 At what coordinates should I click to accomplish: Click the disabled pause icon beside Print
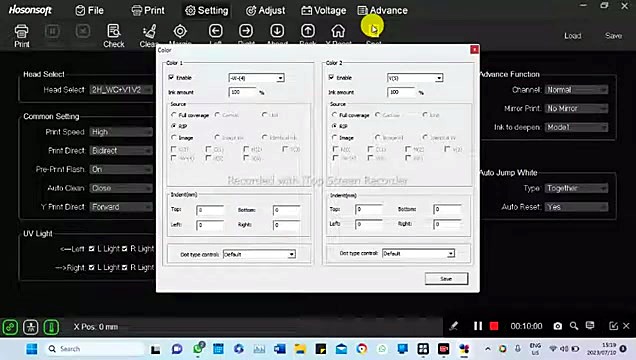[52, 31]
